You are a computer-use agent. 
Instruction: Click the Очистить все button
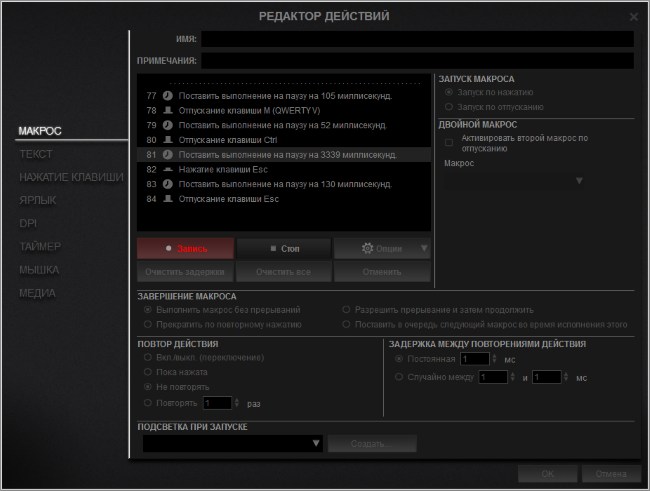point(284,272)
